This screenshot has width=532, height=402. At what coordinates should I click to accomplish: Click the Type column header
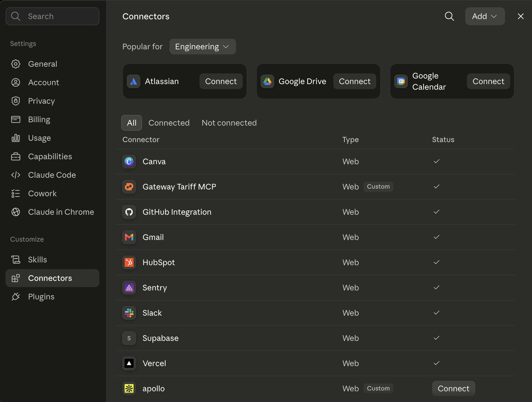point(350,140)
